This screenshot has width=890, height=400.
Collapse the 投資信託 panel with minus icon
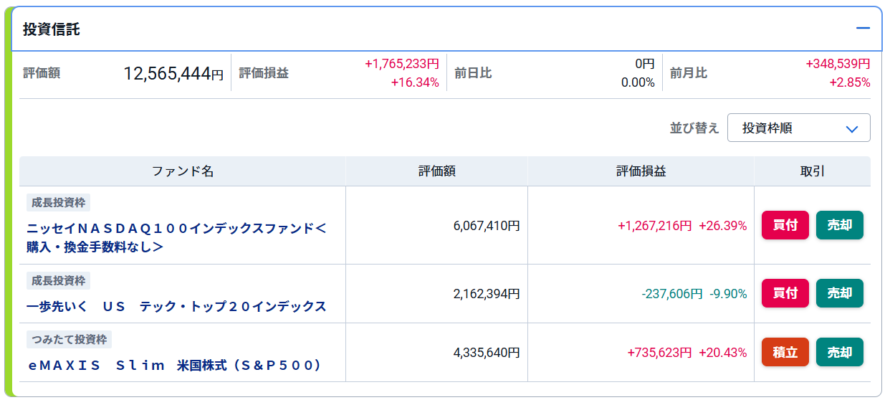pos(861,29)
